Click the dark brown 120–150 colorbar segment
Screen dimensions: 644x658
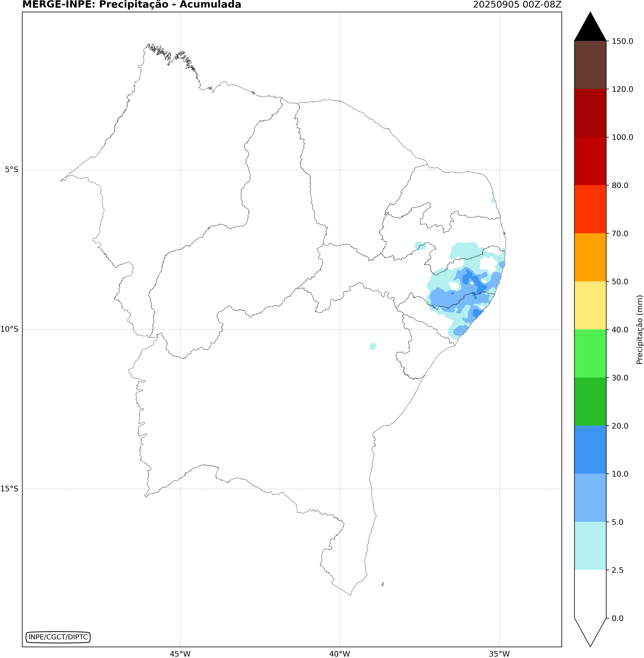590,65
